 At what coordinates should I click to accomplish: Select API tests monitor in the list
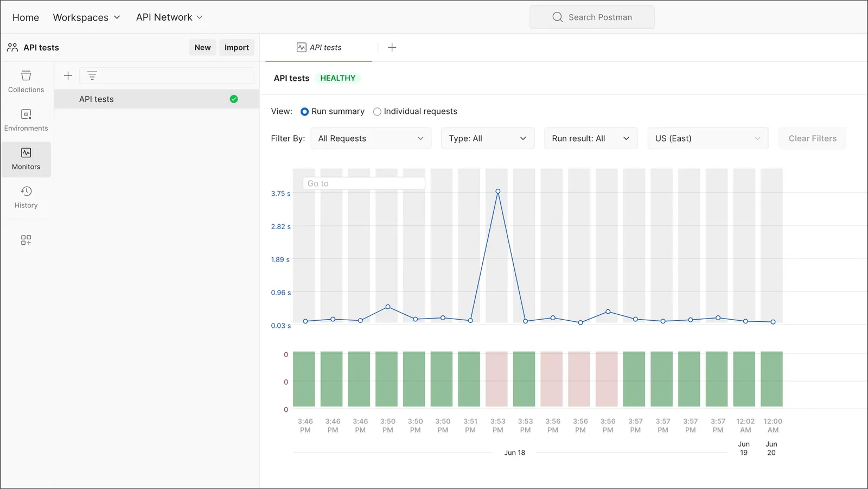(157, 99)
